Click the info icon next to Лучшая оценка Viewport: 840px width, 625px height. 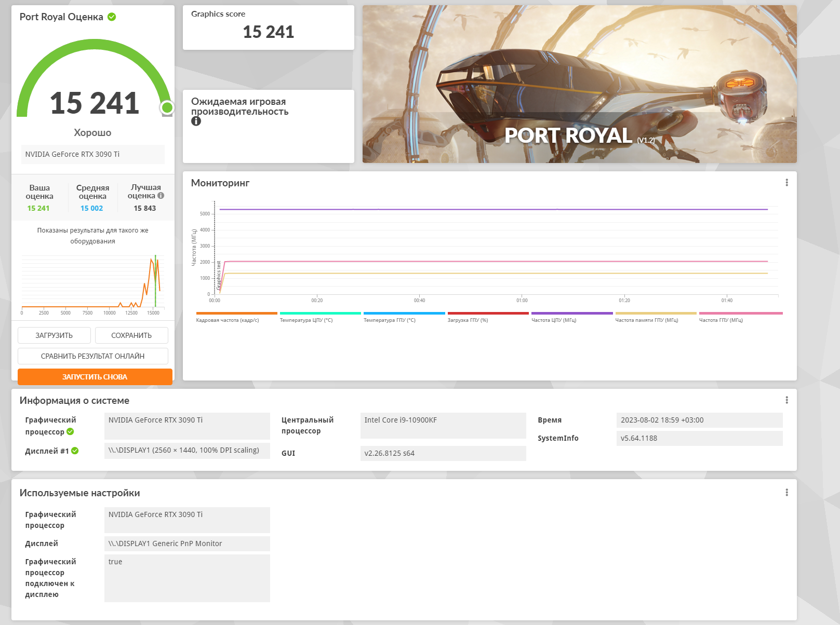tap(161, 196)
